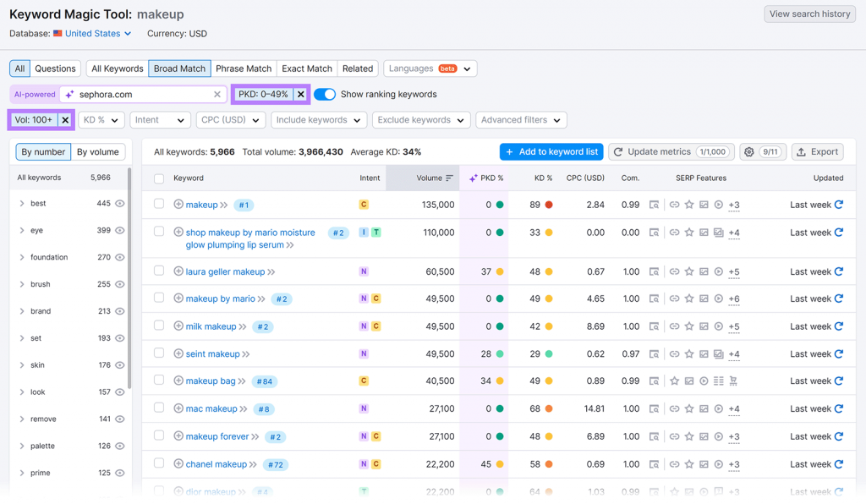Clear the Vol: 100+ filter
866x504 pixels.
click(65, 120)
